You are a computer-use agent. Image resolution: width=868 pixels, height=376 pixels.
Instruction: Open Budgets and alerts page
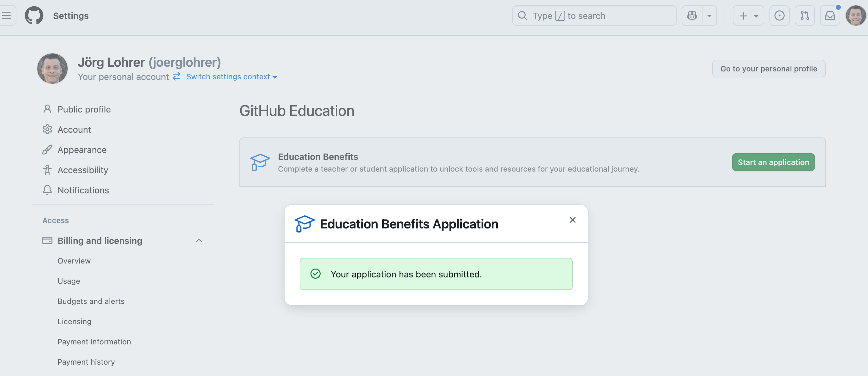91,301
